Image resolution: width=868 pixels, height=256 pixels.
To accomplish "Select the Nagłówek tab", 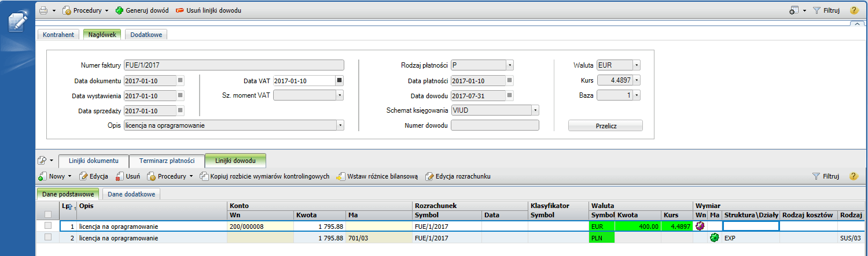I will point(102,35).
